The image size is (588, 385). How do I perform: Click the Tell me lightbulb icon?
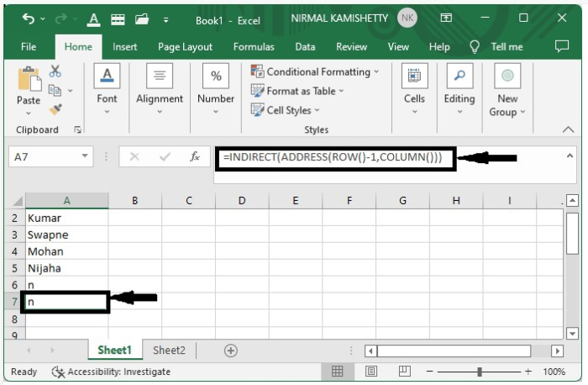475,47
